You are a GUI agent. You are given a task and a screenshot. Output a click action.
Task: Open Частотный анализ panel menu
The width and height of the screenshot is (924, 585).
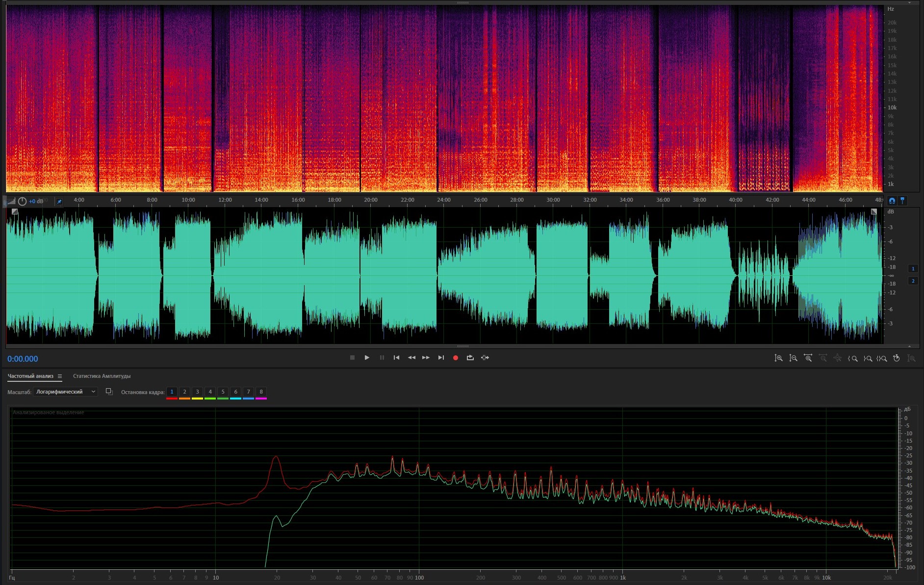coord(60,376)
